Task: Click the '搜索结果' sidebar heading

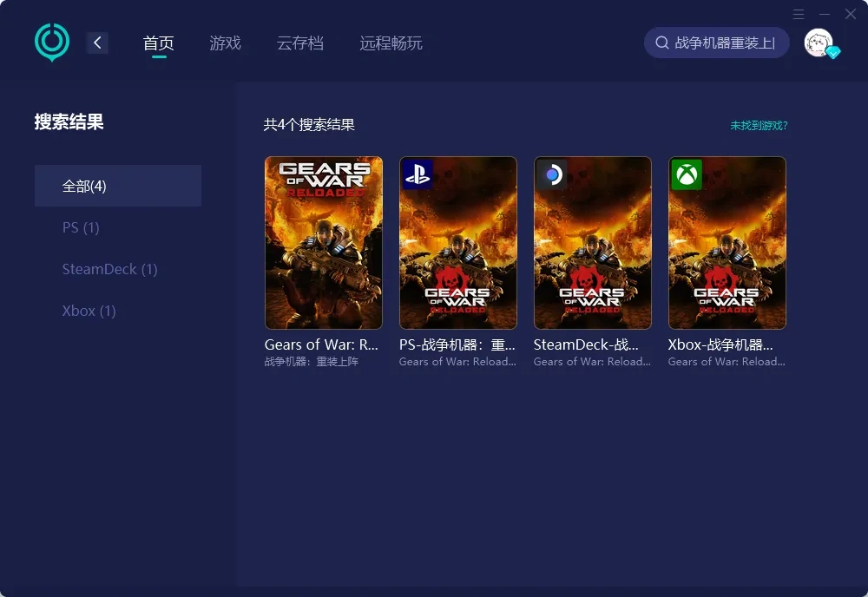Action: (69, 121)
